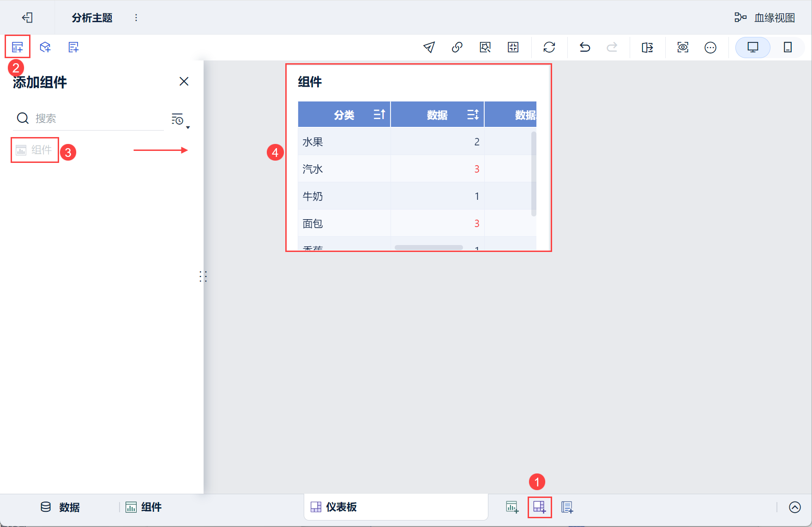Open the sort-by-time dropdown
The width and height of the screenshot is (812, 527).
180,120
